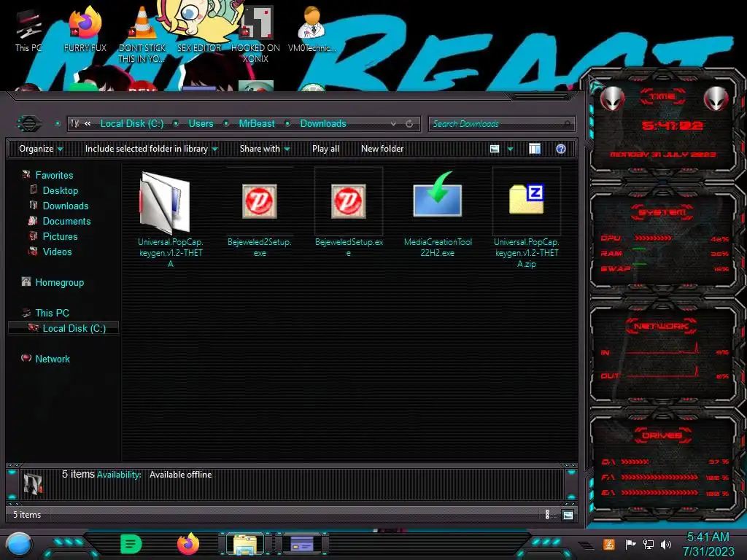This screenshot has width=747, height=560.
Task: Open the DONT STICK THIS VLC shortcut
Action: pos(142,34)
